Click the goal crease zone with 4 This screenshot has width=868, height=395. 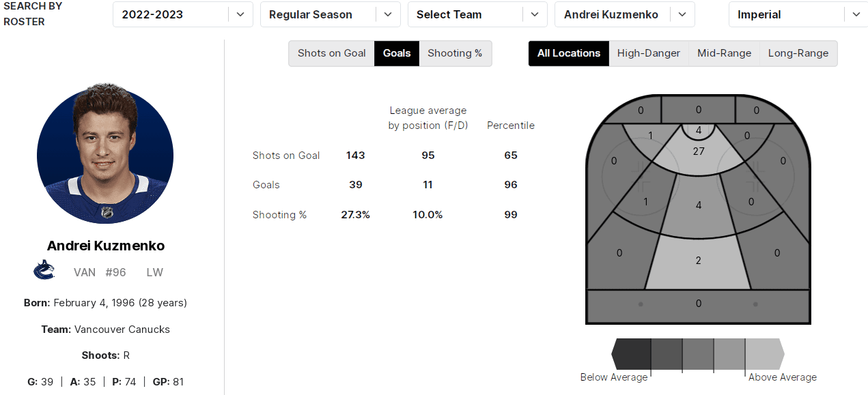[x=698, y=131]
